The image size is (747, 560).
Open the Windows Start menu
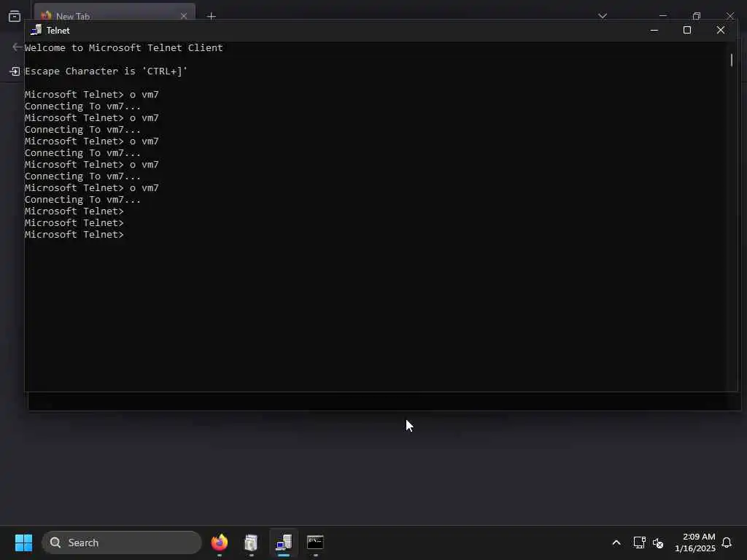click(x=23, y=542)
